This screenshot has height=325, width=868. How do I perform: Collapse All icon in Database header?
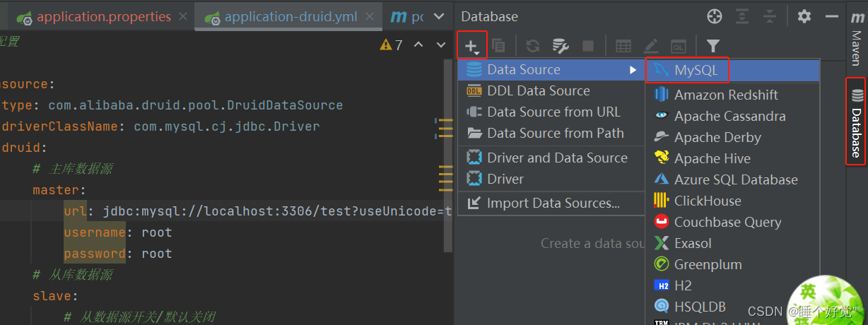(770, 16)
